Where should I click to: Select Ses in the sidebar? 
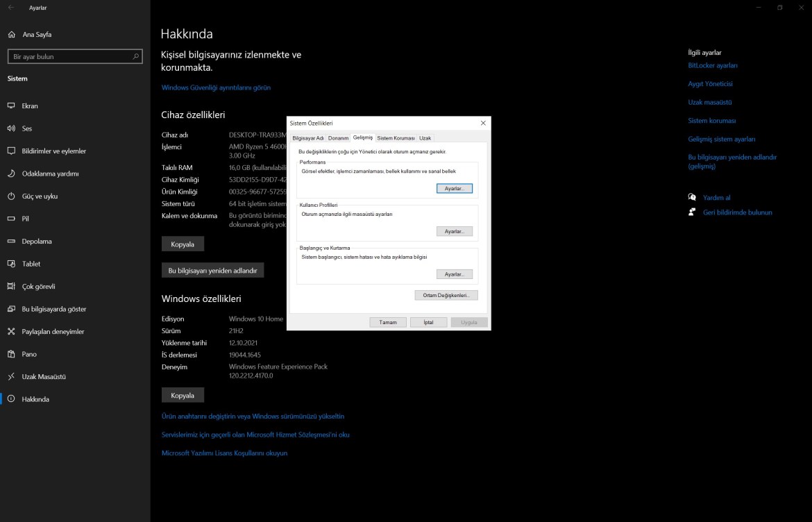point(29,128)
